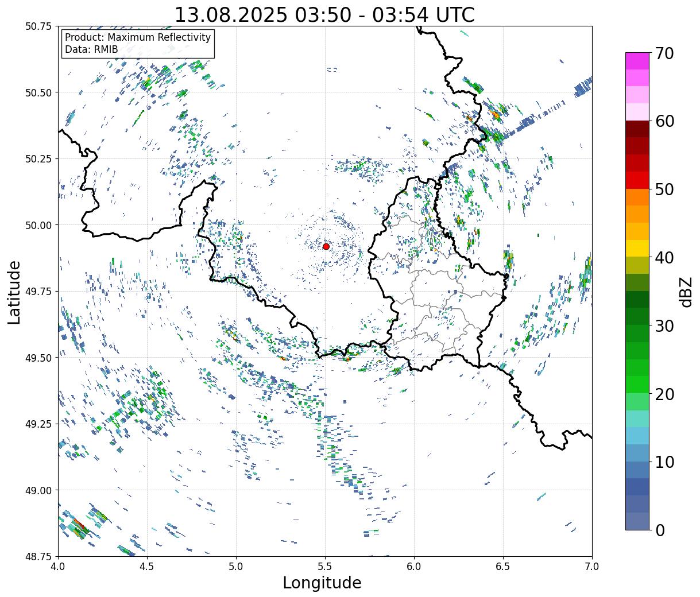The height and width of the screenshot is (597, 700).
Task: Click the colorbar tick label 10
Action: [664, 462]
